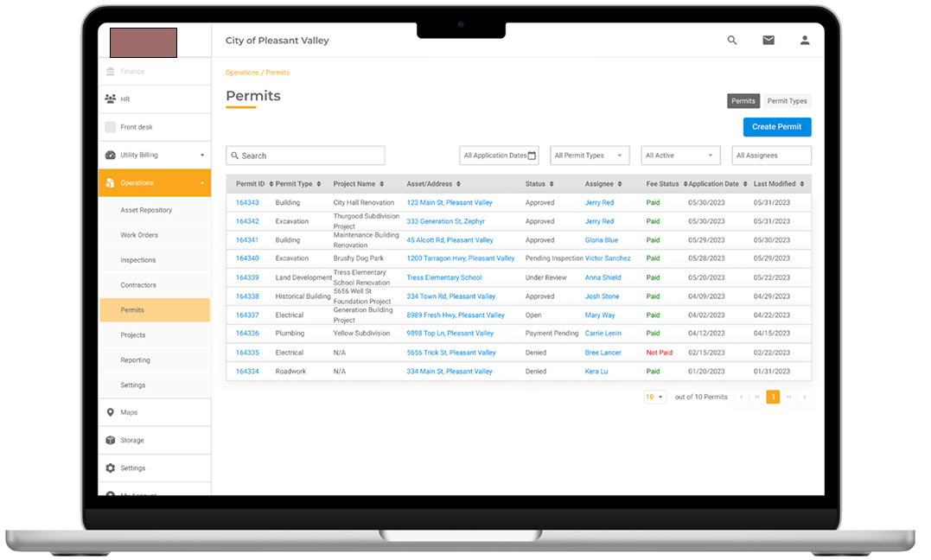Image resolution: width=931 pixels, height=560 pixels.
Task: Collapse the Operations section chevron
Action: [201, 182]
